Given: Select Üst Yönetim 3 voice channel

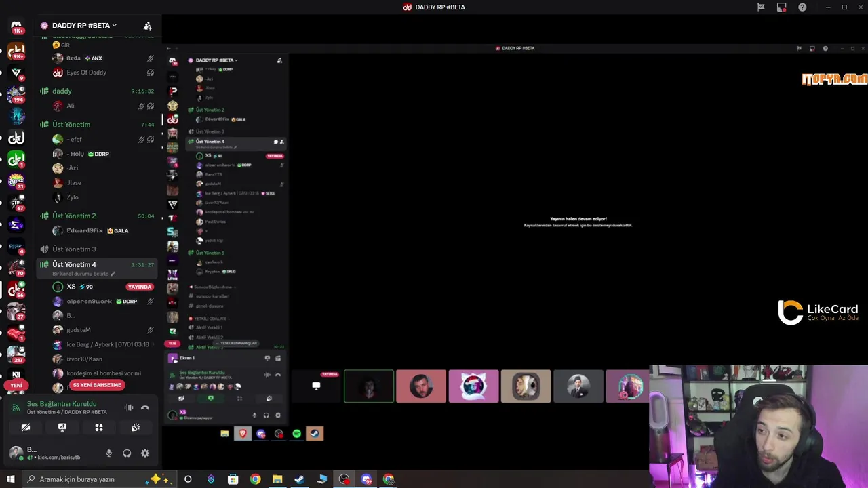Looking at the screenshot, I should [97, 249].
